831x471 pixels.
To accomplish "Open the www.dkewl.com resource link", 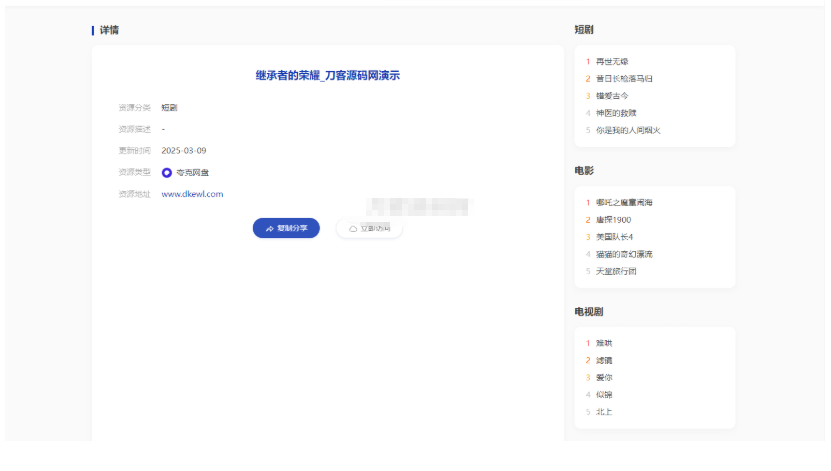I will 192,194.
